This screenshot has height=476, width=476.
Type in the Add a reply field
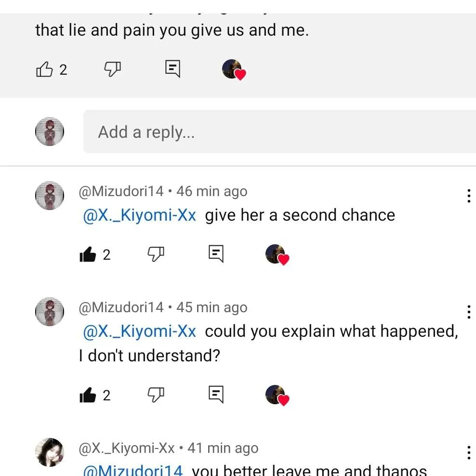[279, 132]
